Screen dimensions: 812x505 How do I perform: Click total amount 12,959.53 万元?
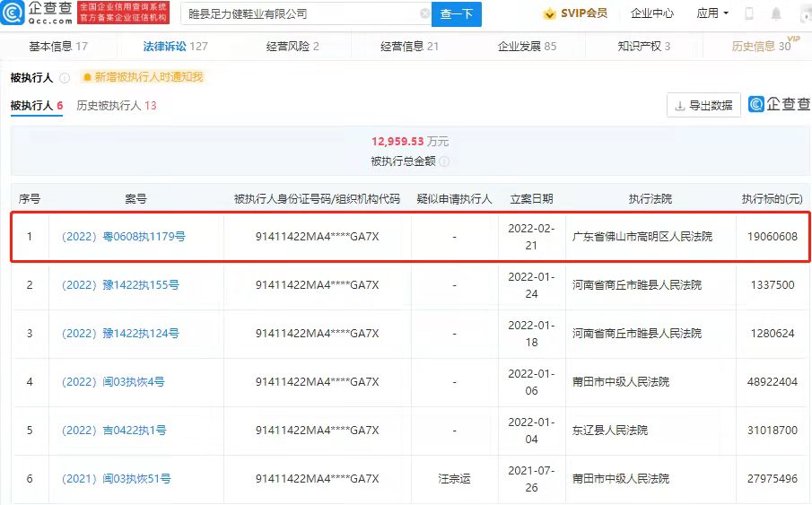410,142
